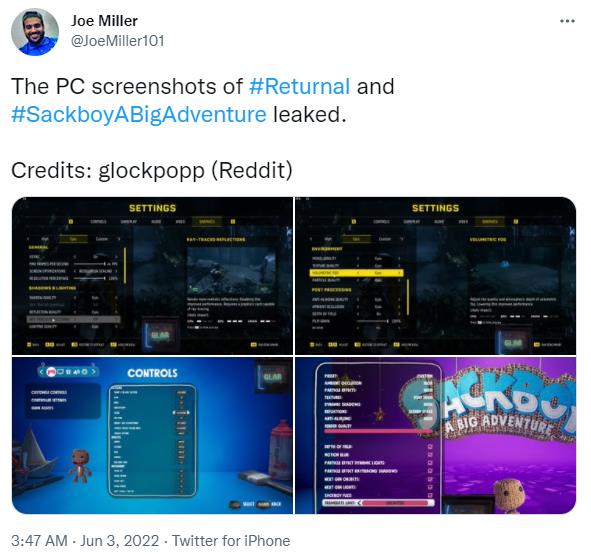Open the #SackboyABigAdventure hashtag link

[139, 114]
